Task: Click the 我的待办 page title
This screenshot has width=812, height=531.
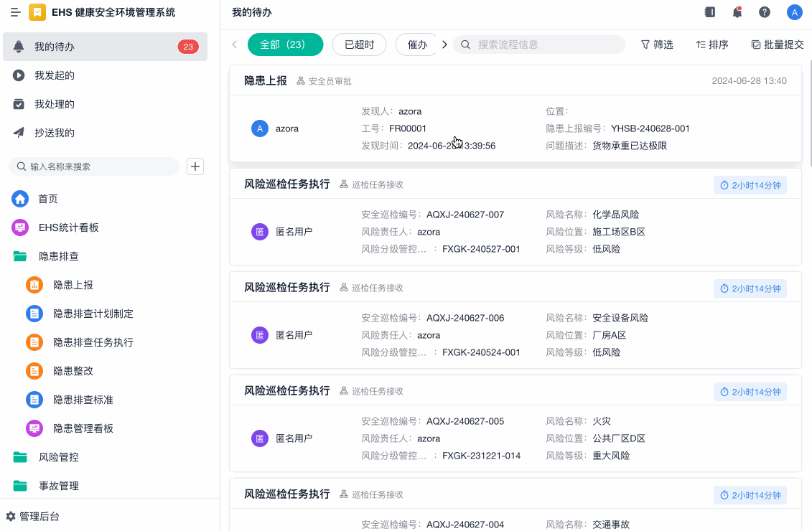Action: pos(252,12)
